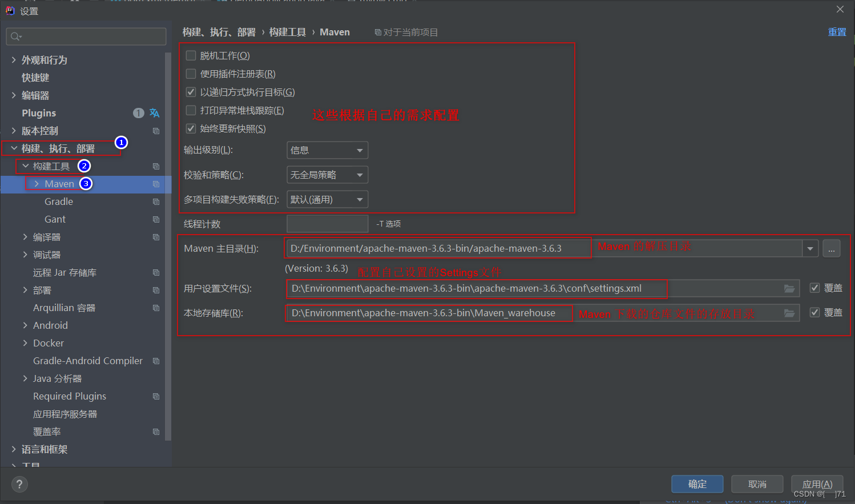855x504 pixels.
Task: Open 多项目构建失败策略 dropdown
Action: [327, 199]
